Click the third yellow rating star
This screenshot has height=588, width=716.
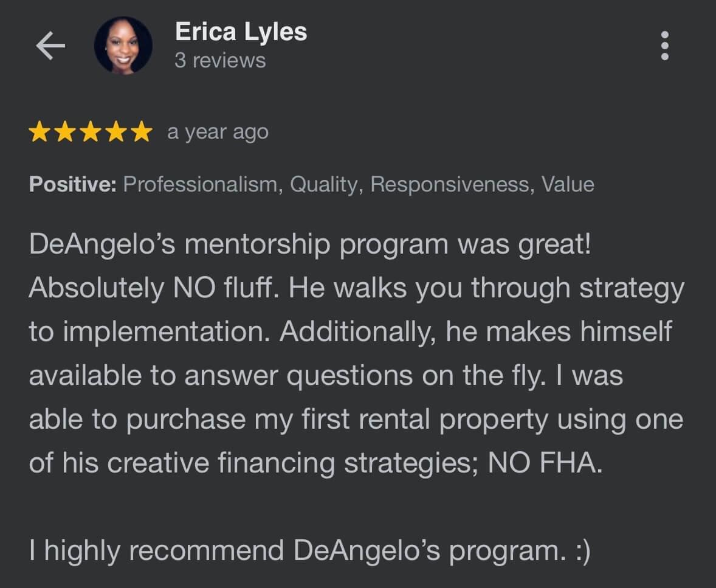(x=91, y=132)
